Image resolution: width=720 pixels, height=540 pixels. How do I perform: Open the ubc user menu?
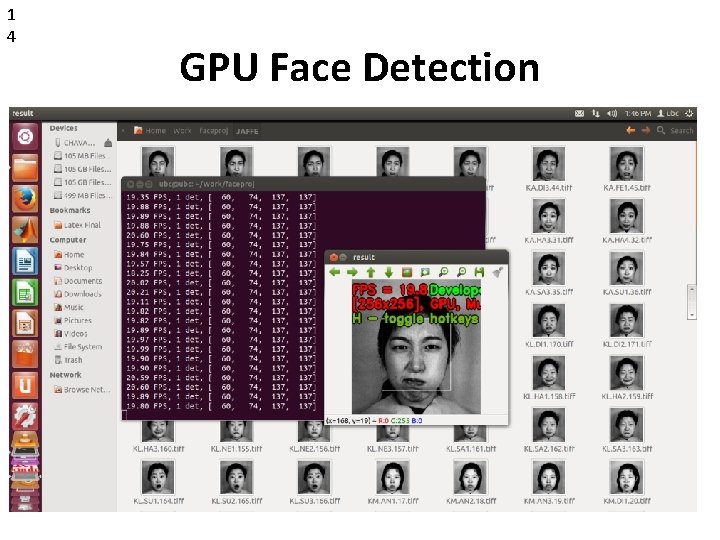(668, 113)
